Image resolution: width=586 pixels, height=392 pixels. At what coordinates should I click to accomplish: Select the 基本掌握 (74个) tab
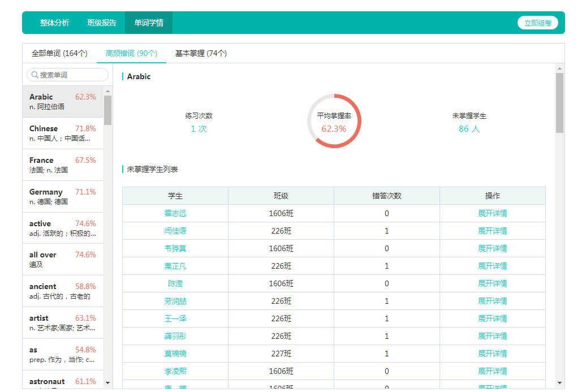pyautogui.click(x=201, y=53)
